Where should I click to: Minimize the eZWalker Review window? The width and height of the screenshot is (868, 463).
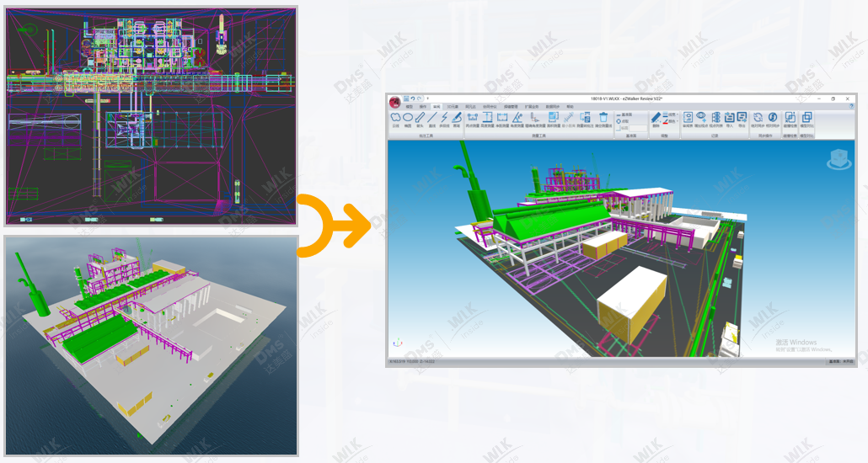pos(819,98)
